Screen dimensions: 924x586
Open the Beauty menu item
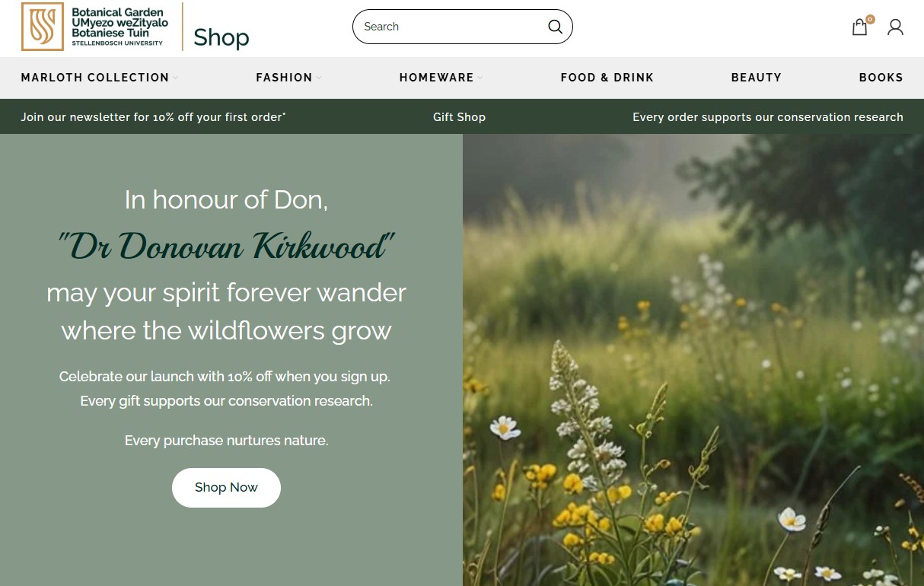click(x=757, y=78)
